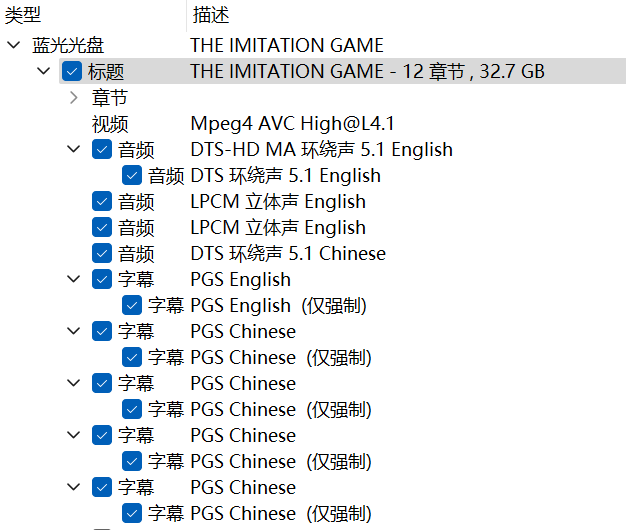Click the DTS 环绕声 5.1 English description

(x=285, y=176)
